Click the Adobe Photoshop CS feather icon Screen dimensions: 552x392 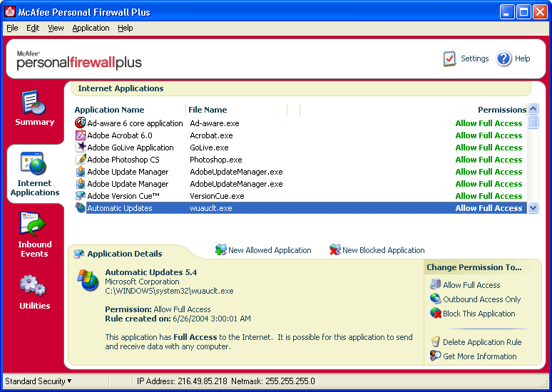pos(81,159)
